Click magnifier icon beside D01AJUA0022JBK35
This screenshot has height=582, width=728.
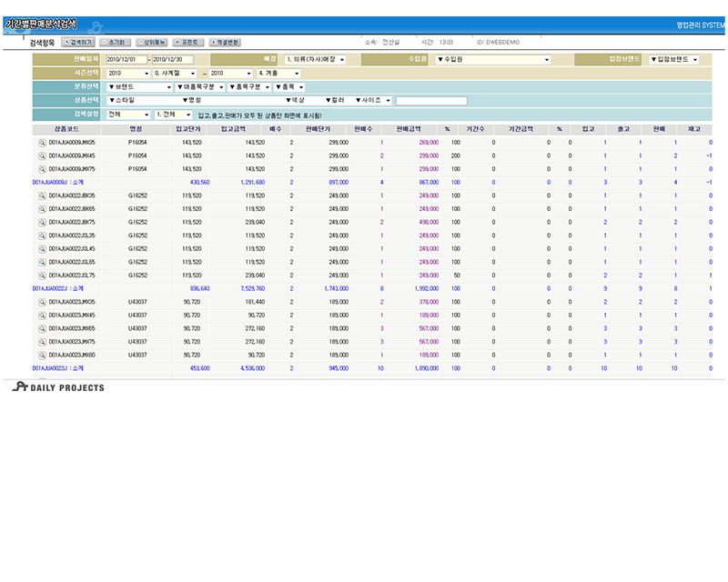pos(42,196)
